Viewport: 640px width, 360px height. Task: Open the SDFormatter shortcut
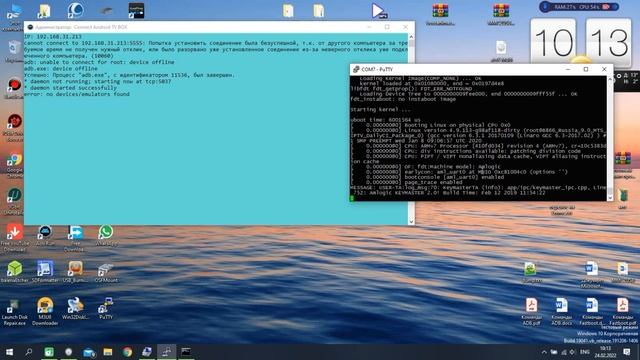[45, 272]
